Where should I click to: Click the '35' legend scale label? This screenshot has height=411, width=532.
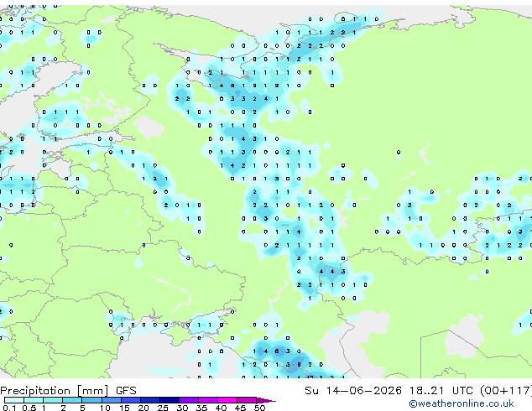[201, 408]
